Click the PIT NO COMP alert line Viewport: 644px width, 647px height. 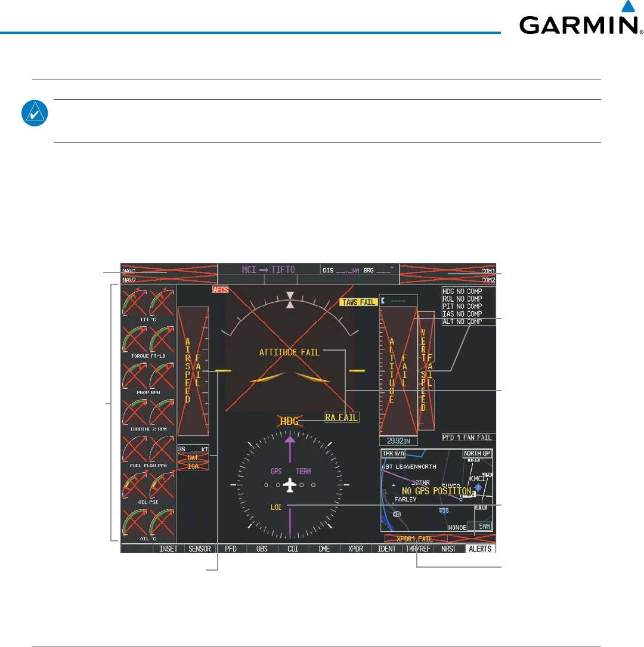(x=462, y=306)
